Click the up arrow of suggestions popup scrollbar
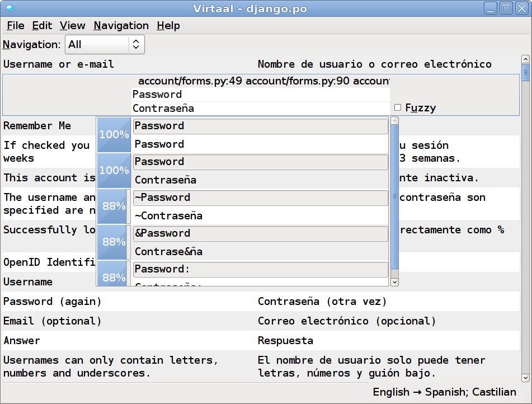This screenshot has height=404, width=532. pyautogui.click(x=394, y=121)
